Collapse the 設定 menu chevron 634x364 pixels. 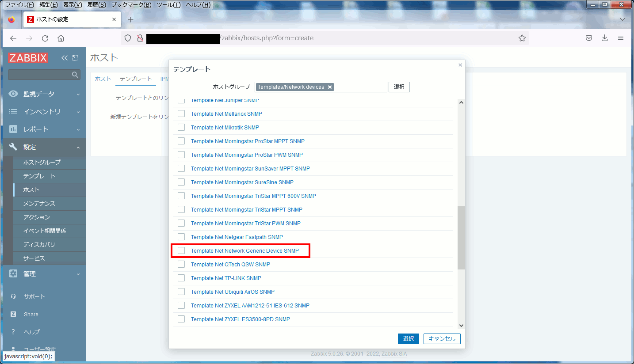tap(78, 147)
